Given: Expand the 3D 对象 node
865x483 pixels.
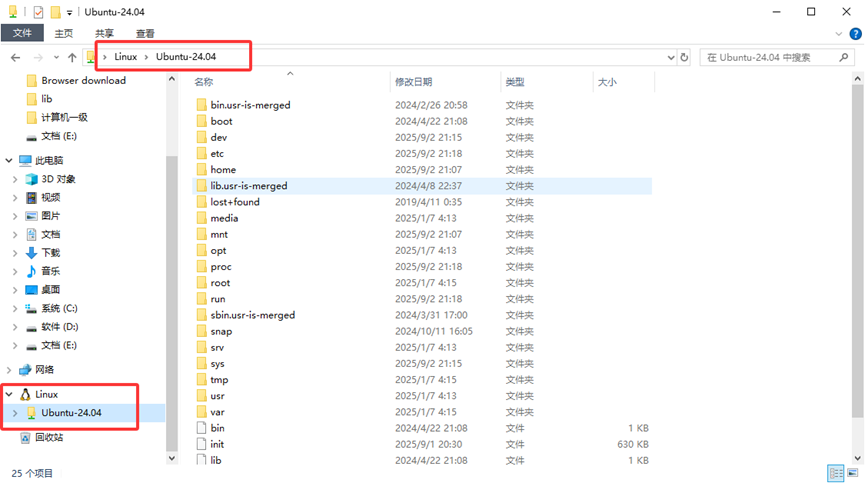Looking at the screenshot, I should [x=15, y=179].
